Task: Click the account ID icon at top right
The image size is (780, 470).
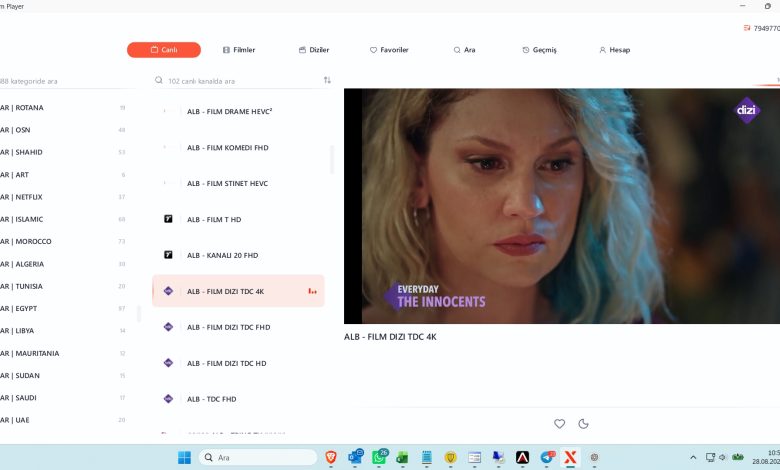Action: 747,28
